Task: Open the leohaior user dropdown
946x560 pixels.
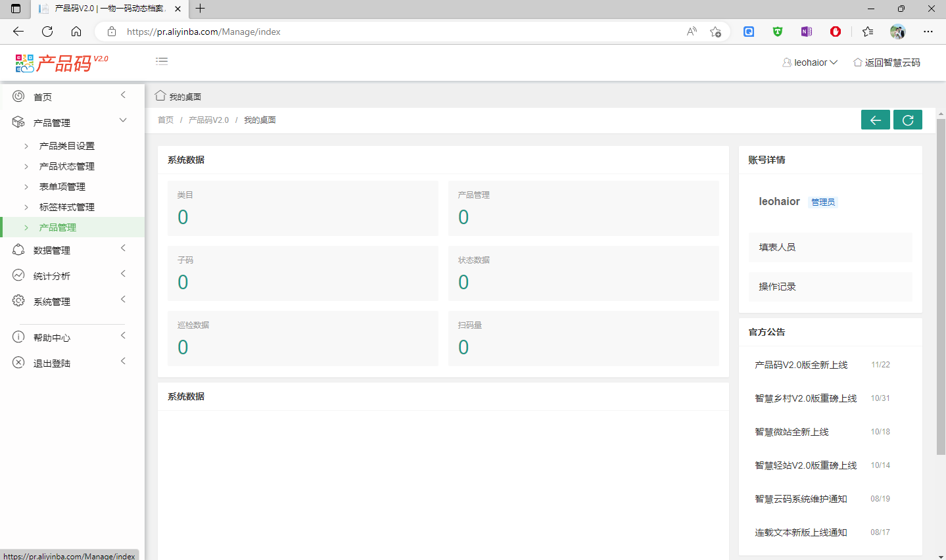Action: [x=810, y=62]
